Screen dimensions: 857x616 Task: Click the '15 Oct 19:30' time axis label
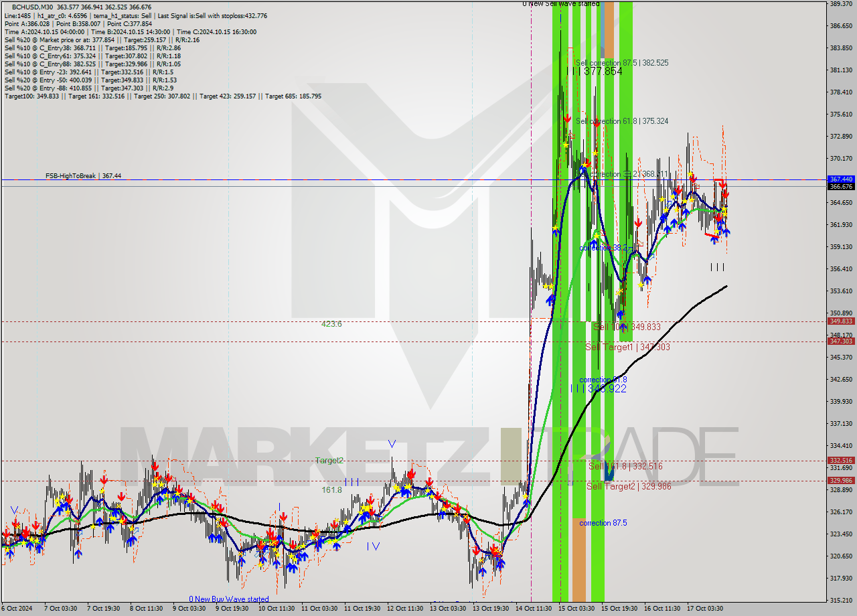619,609
